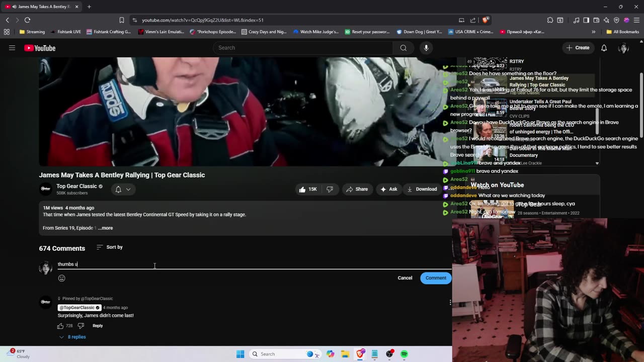Viewport: 644px width, 362px height.
Task: Reply to the pinned comment
Action: 98,326
